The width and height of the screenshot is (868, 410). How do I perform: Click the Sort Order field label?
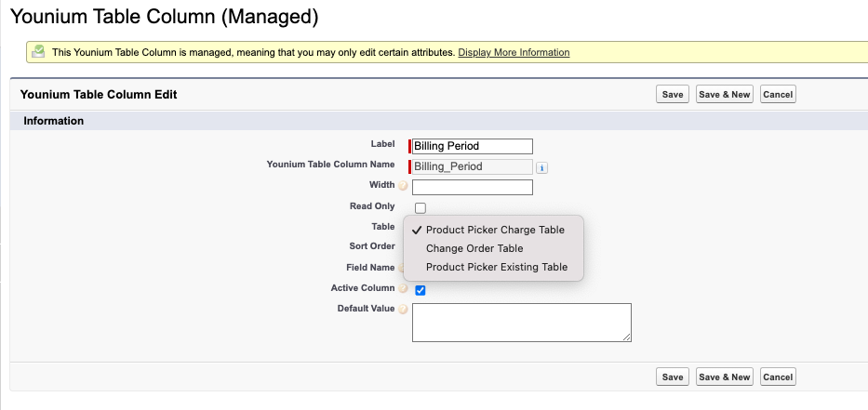click(x=372, y=246)
